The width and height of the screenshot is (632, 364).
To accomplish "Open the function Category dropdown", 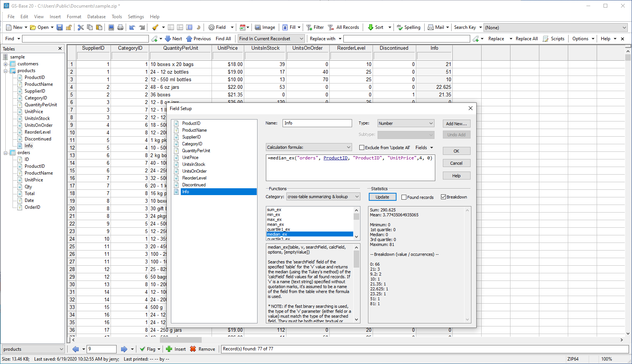I will (x=323, y=197).
